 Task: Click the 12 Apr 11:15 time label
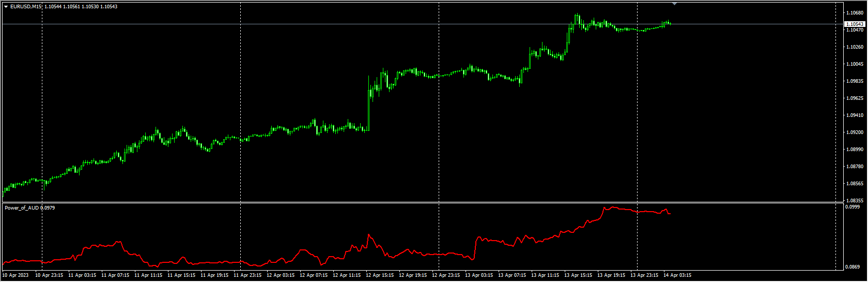(347, 275)
